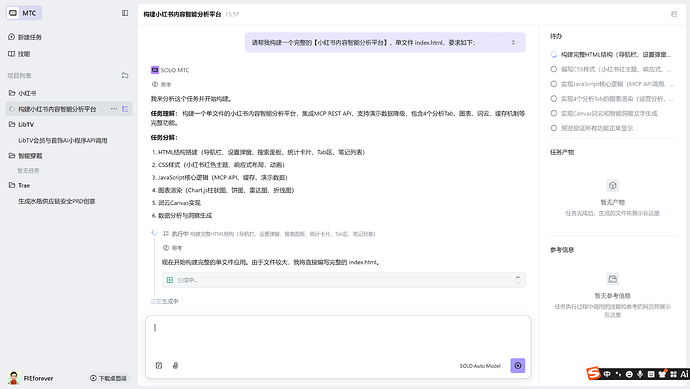
Task: Click the Sogou input method S logo
Action: coord(594,373)
